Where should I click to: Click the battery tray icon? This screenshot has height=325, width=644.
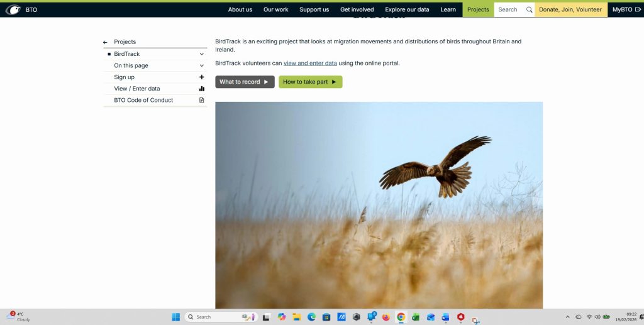pos(606,317)
